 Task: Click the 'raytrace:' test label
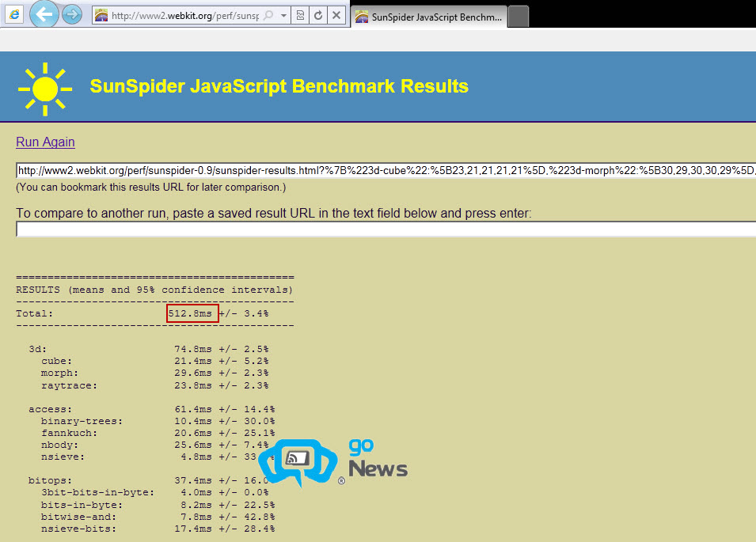coord(69,385)
